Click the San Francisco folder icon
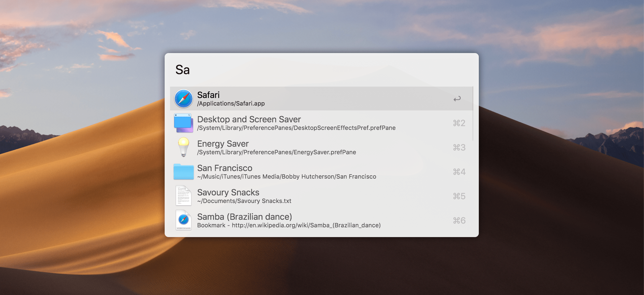The height and width of the screenshot is (295, 644). [183, 172]
